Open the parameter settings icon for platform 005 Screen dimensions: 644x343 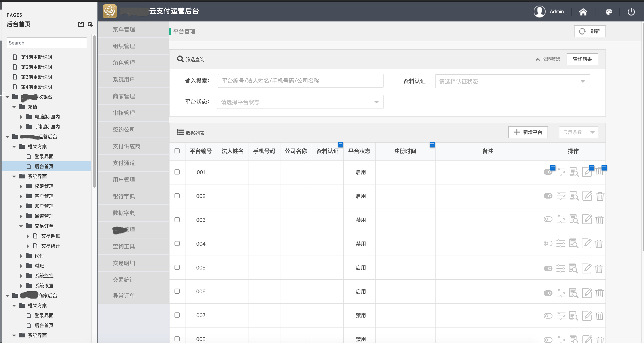pos(561,267)
